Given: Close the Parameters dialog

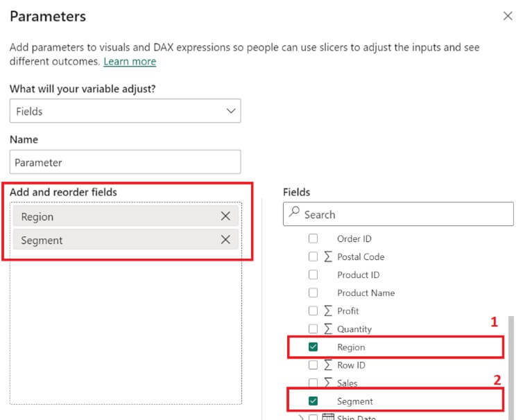Looking at the screenshot, I should [x=508, y=16].
